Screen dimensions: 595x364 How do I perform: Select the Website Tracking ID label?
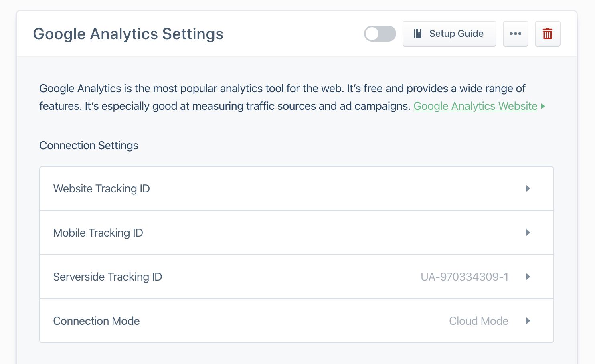tap(101, 189)
